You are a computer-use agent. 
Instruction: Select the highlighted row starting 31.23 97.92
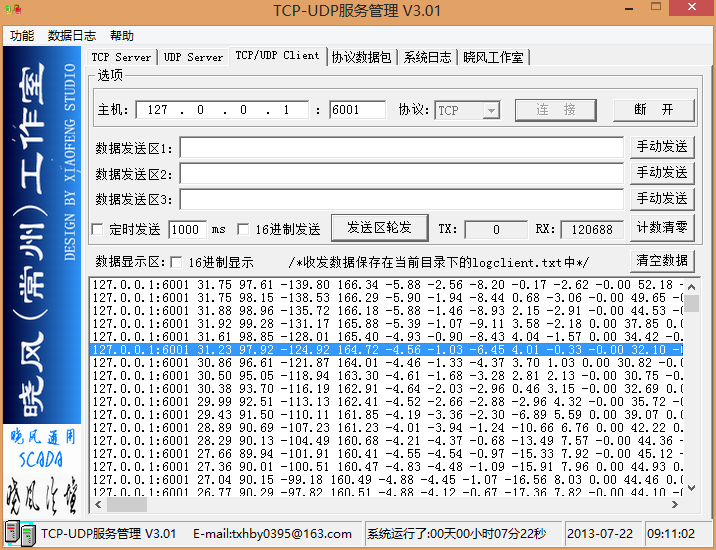coord(386,349)
